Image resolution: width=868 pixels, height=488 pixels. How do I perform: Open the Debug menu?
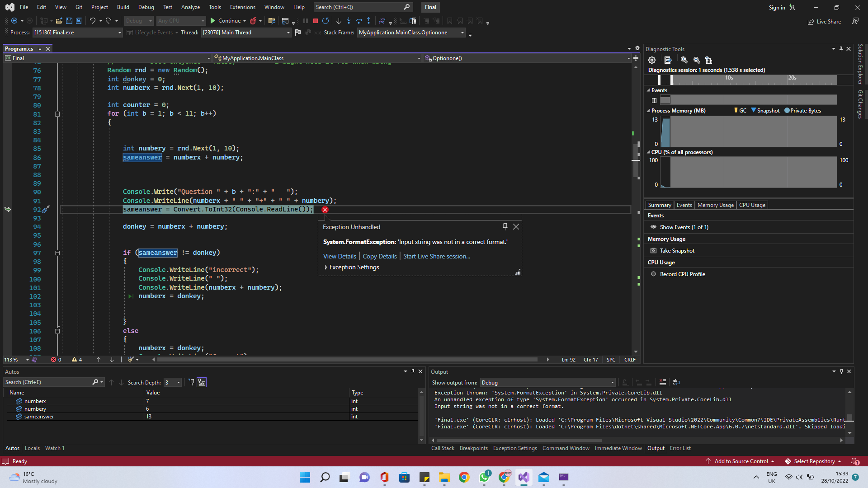point(146,7)
